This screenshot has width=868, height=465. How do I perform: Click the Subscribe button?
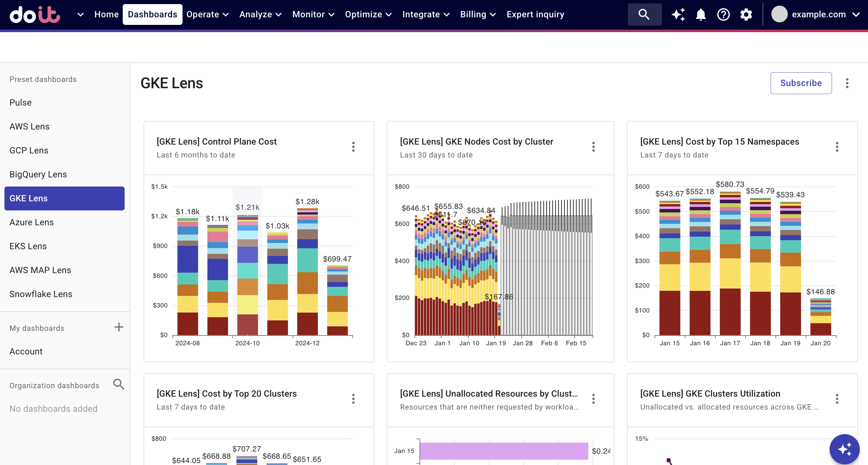click(801, 83)
